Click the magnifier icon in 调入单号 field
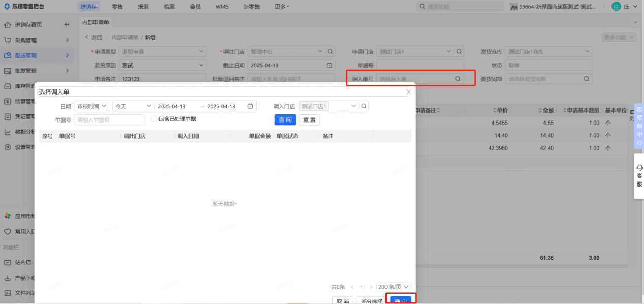 pyautogui.click(x=457, y=79)
